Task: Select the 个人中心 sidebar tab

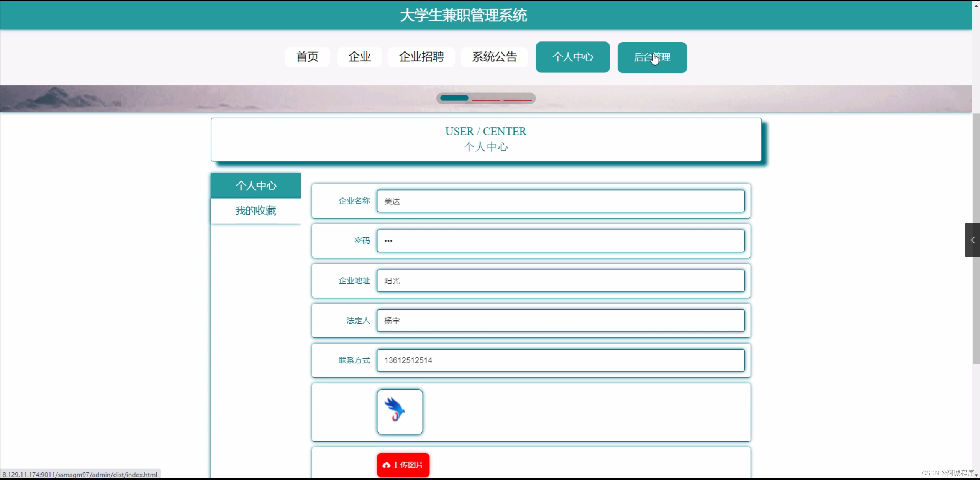Action: [x=256, y=186]
